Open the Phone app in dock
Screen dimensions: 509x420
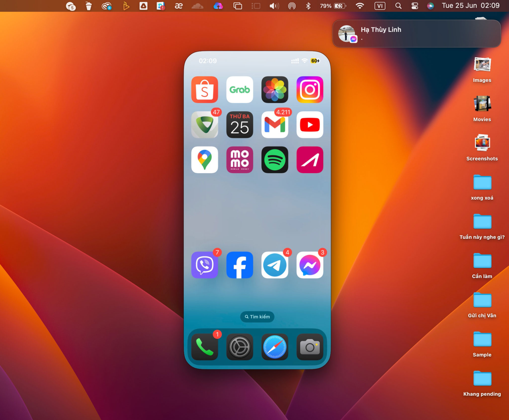pos(205,347)
